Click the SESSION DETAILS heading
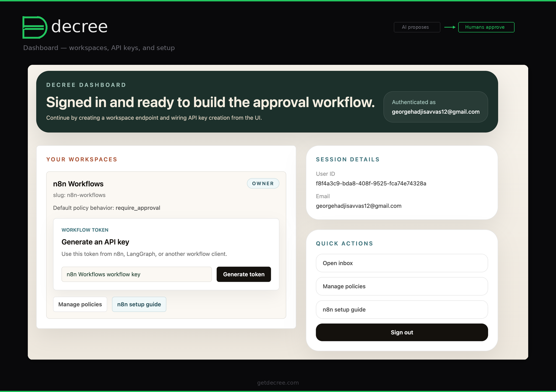The height and width of the screenshot is (392, 556). coord(348,160)
